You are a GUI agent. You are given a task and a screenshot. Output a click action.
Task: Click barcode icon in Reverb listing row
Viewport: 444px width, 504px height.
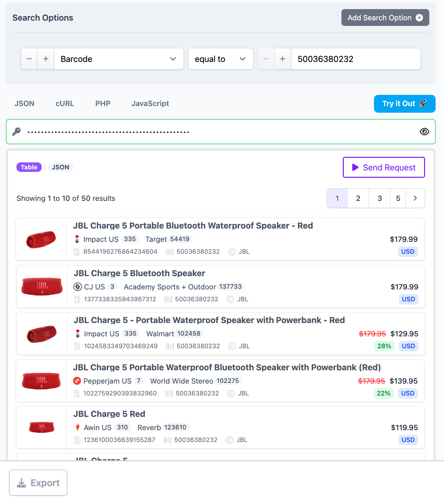168,440
